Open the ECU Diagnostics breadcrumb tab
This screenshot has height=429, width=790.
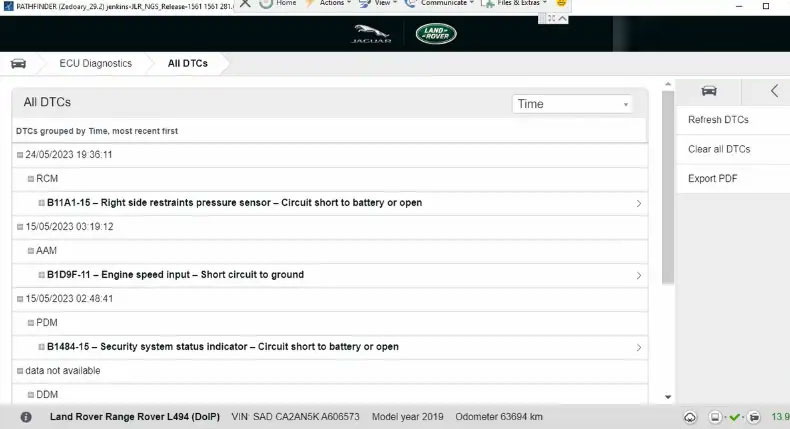pyautogui.click(x=95, y=64)
